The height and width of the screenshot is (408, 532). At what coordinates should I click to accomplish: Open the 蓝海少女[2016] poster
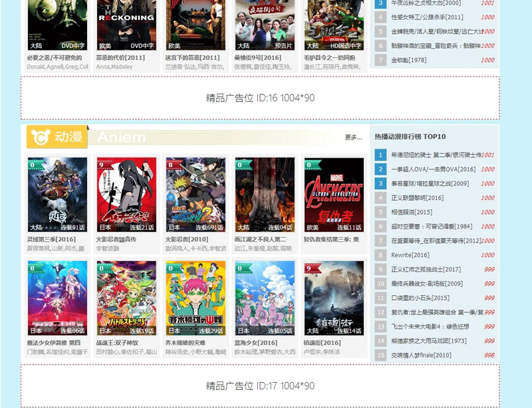265,298
